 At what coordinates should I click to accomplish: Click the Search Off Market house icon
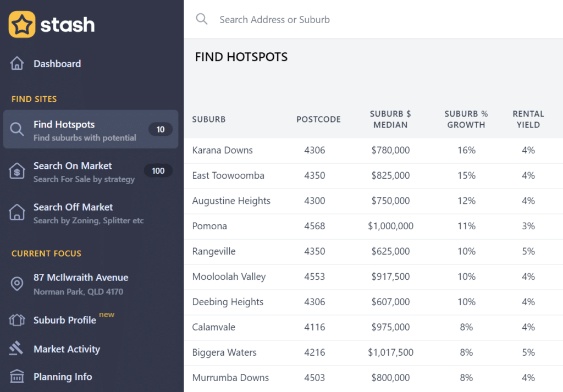tap(17, 212)
